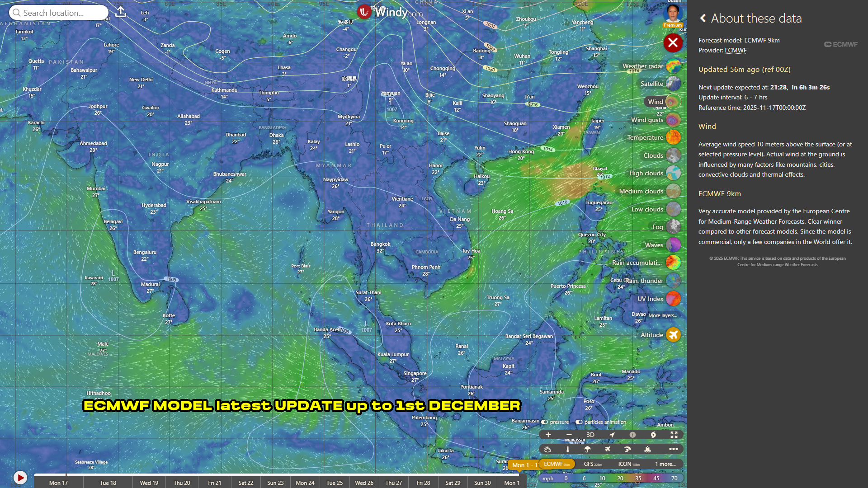This screenshot has height=488, width=868.
Task: Go back from About these data
Action: (x=703, y=18)
